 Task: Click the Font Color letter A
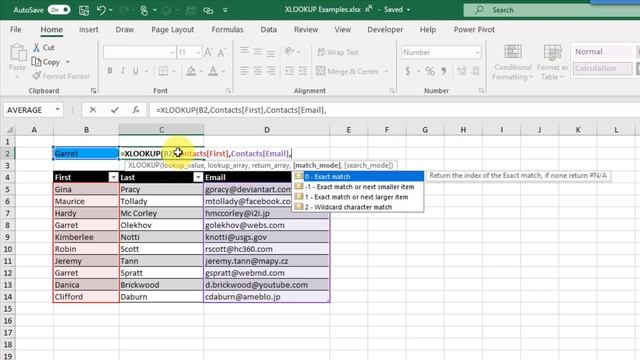(x=213, y=71)
